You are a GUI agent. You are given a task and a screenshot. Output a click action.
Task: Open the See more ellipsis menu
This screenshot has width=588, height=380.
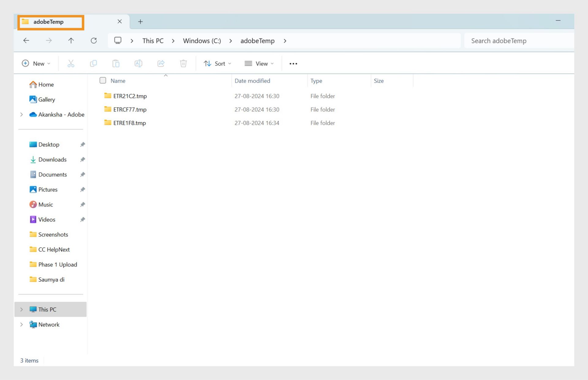tap(293, 63)
